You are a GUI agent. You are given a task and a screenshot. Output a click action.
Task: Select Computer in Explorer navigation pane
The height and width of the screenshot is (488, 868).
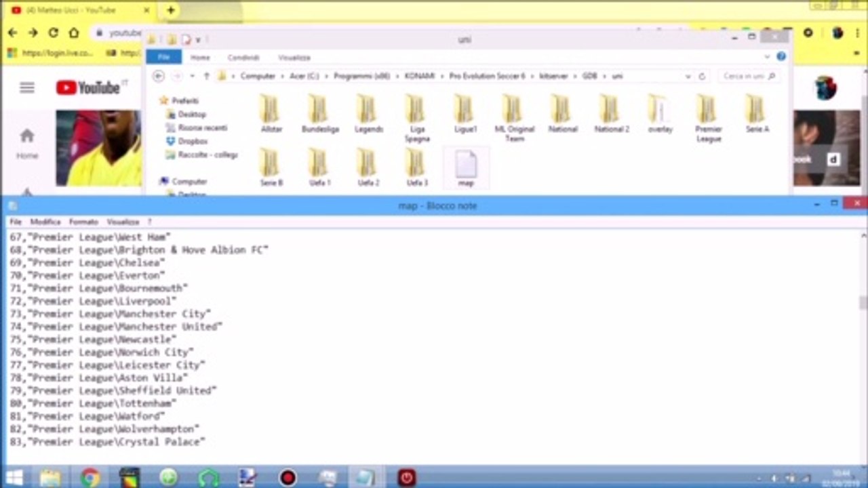[x=189, y=182]
